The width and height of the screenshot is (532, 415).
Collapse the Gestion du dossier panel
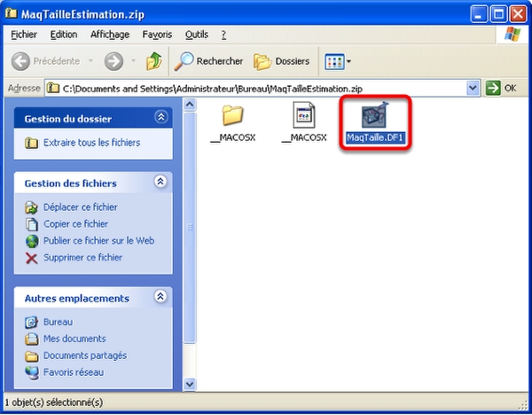pyautogui.click(x=161, y=117)
